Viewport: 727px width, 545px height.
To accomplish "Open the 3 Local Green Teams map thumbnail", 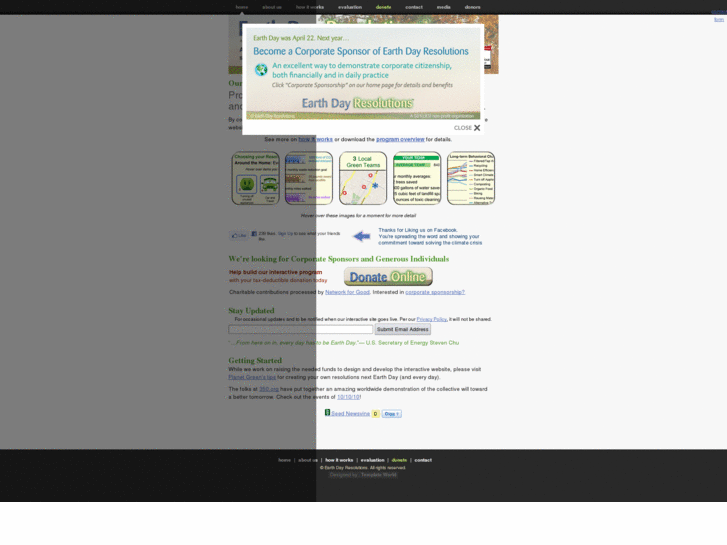I will click(x=363, y=178).
